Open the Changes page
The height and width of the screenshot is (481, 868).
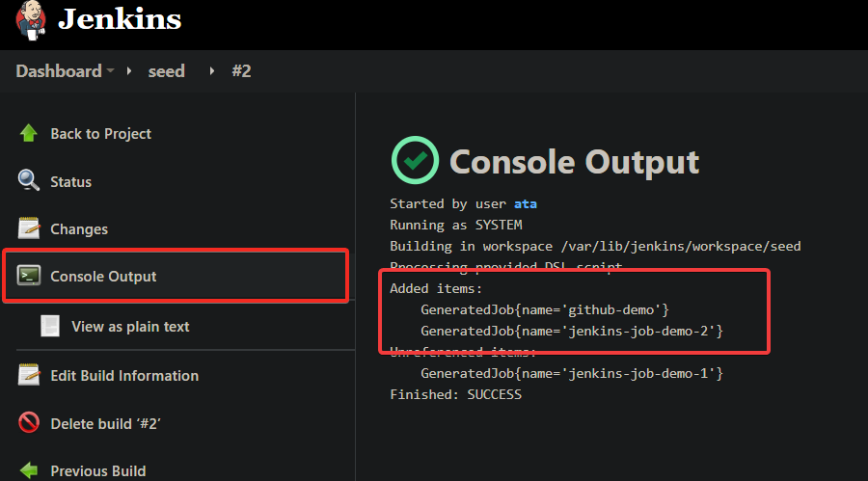point(79,229)
